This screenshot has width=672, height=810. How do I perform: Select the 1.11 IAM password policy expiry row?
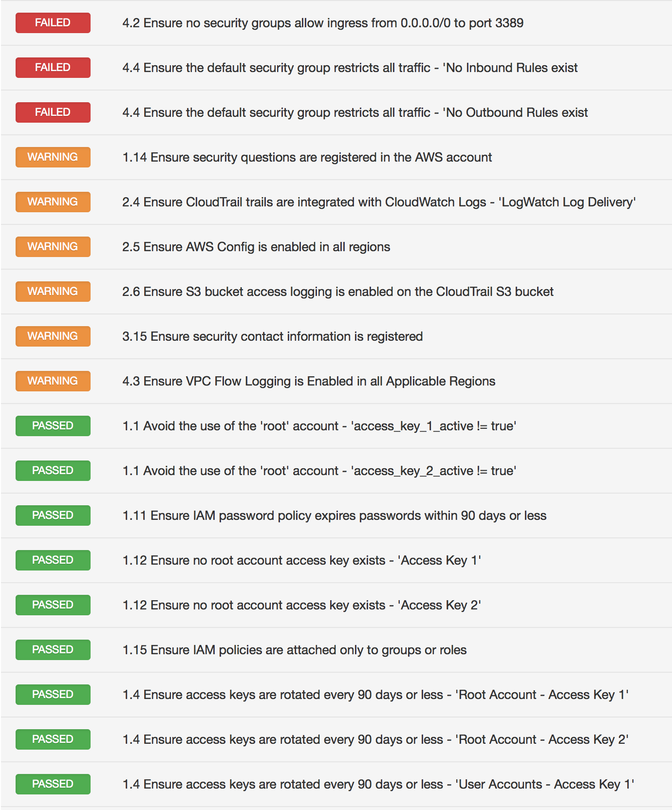click(x=334, y=515)
